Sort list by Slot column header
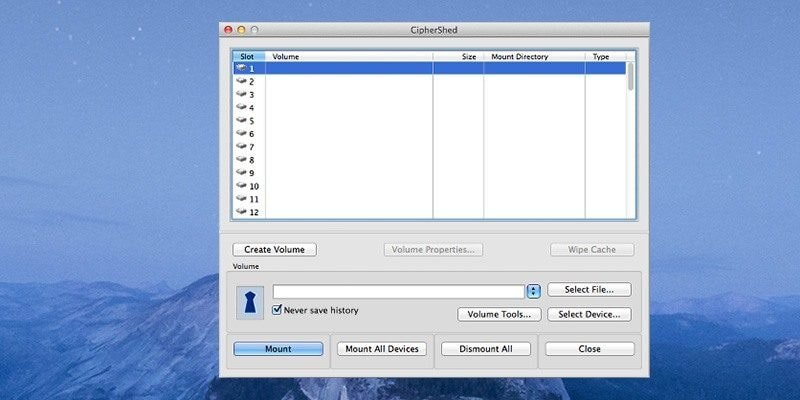 pyautogui.click(x=249, y=57)
